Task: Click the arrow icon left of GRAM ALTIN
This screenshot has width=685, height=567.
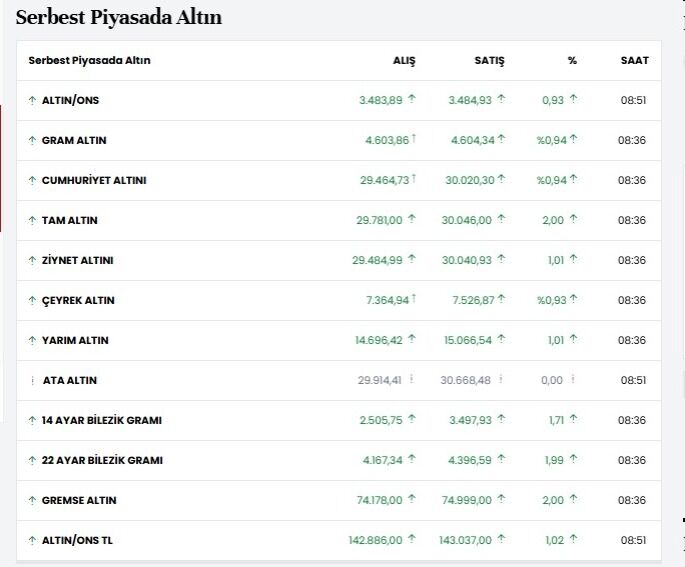Action: (32, 140)
